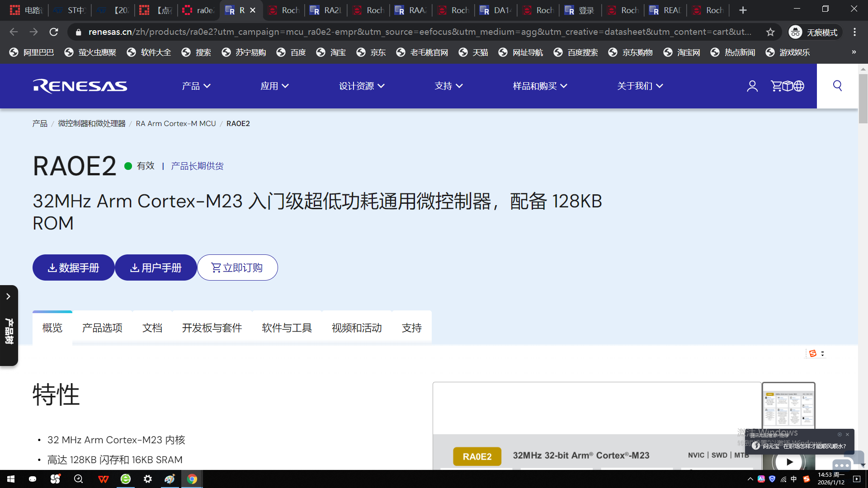Open Settings gear in the taskbar

click(x=148, y=479)
